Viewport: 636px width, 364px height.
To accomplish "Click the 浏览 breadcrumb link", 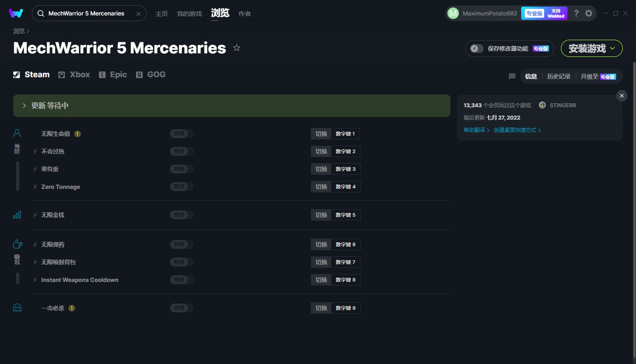I will point(19,31).
